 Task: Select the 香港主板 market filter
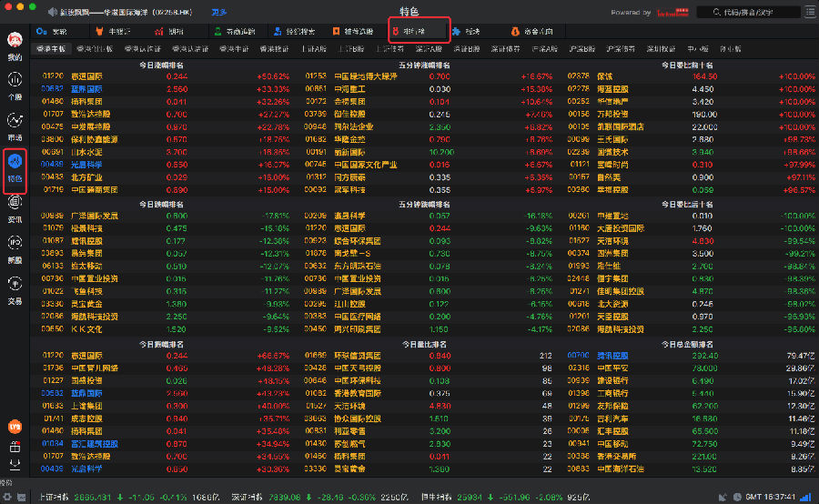(x=51, y=49)
